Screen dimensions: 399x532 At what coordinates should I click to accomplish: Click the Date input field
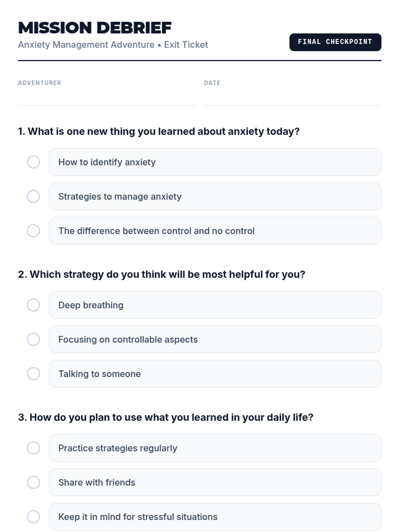[293, 98]
